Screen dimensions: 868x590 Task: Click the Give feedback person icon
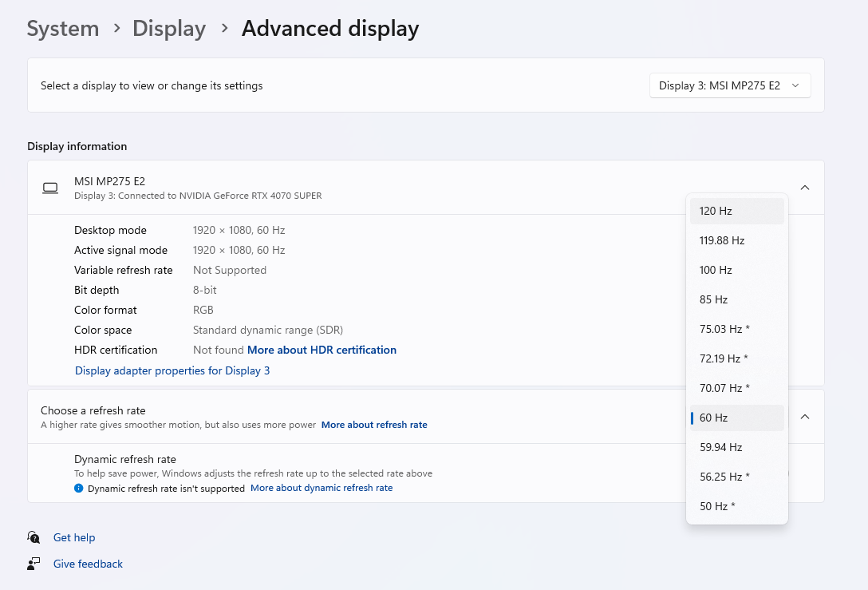(x=34, y=564)
